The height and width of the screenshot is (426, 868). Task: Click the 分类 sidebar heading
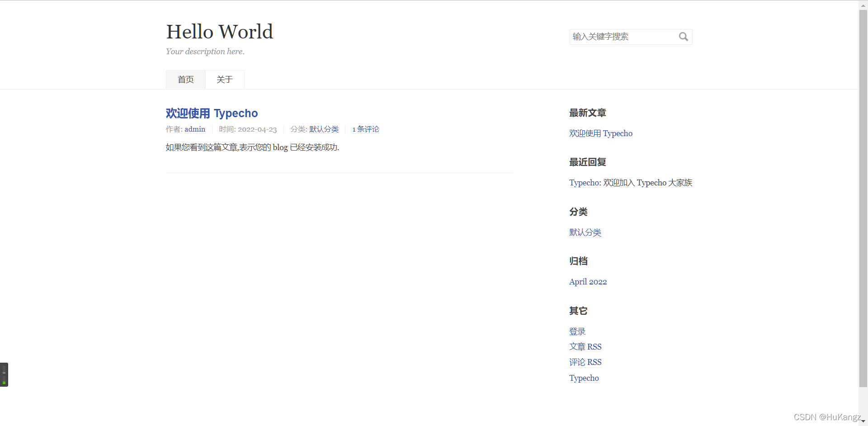578,212
